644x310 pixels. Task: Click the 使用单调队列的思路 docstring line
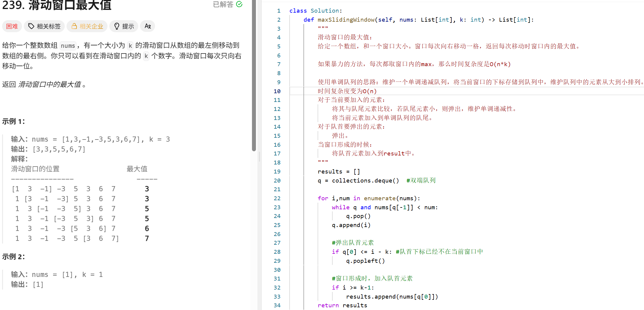point(481,82)
